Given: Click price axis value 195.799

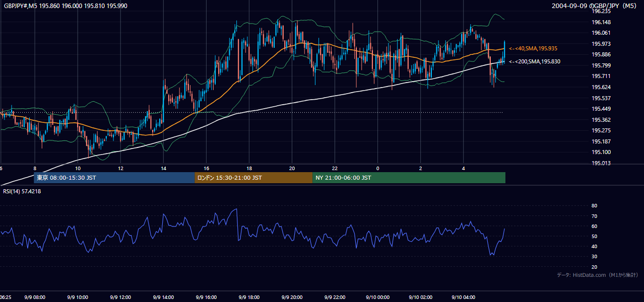Looking at the screenshot, I should pyautogui.click(x=602, y=65).
